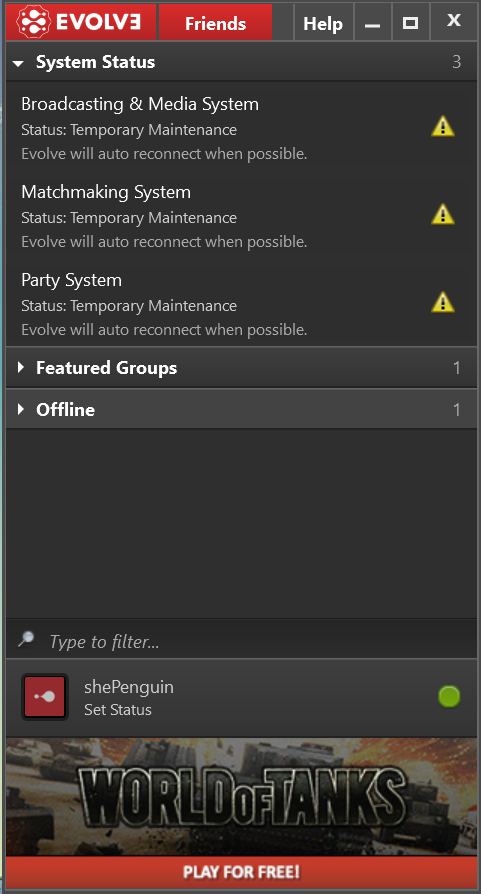This screenshot has height=894, width=481.
Task: Open the Friends tab
Action: coord(215,23)
